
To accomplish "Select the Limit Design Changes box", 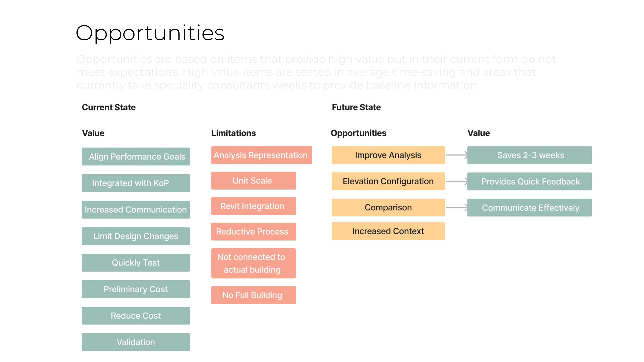I will (136, 236).
